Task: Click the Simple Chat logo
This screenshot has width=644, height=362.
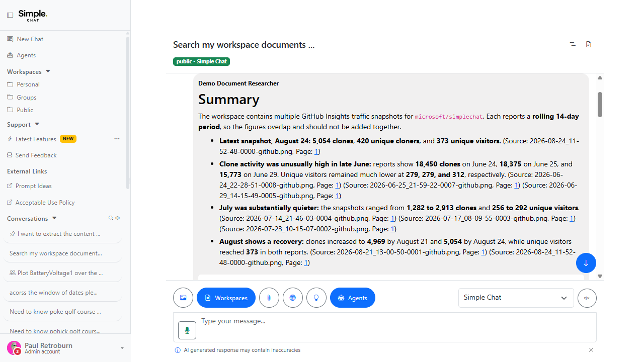Action: pos(33,15)
